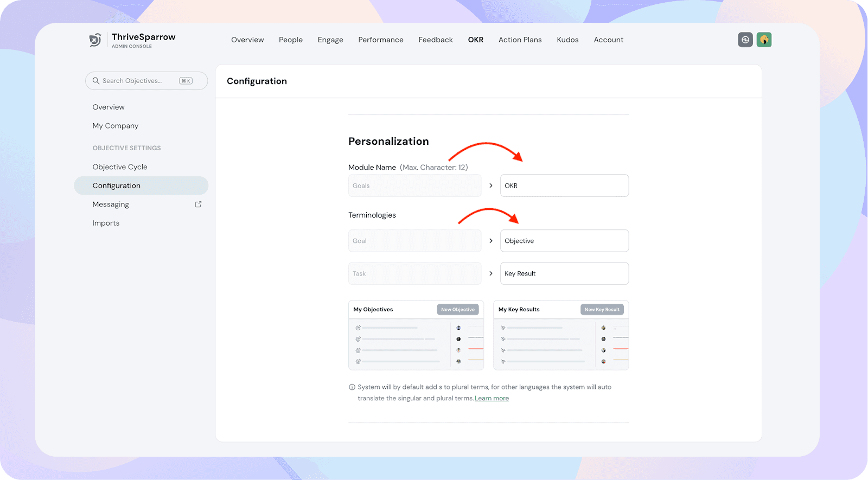Click the arrow chevron next to Task field
Image resolution: width=868 pixels, height=480 pixels.
(x=491, y=273)
